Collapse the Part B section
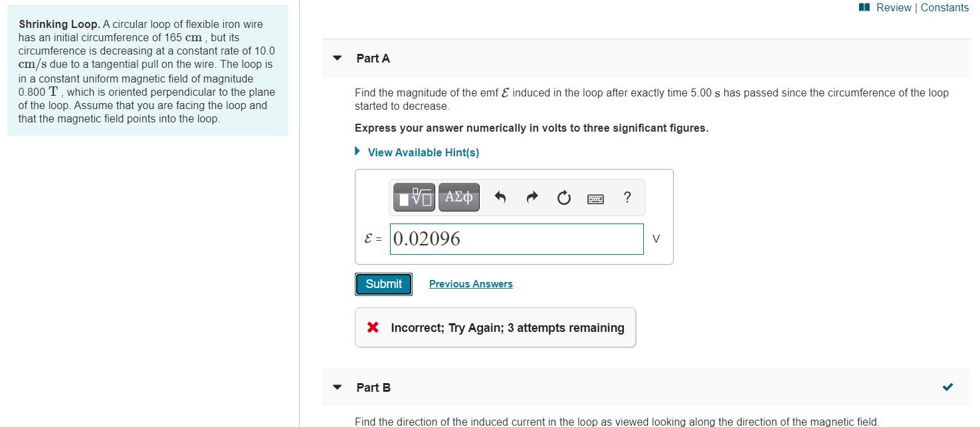This screenshot has height=427, width=980. point(337,387)
